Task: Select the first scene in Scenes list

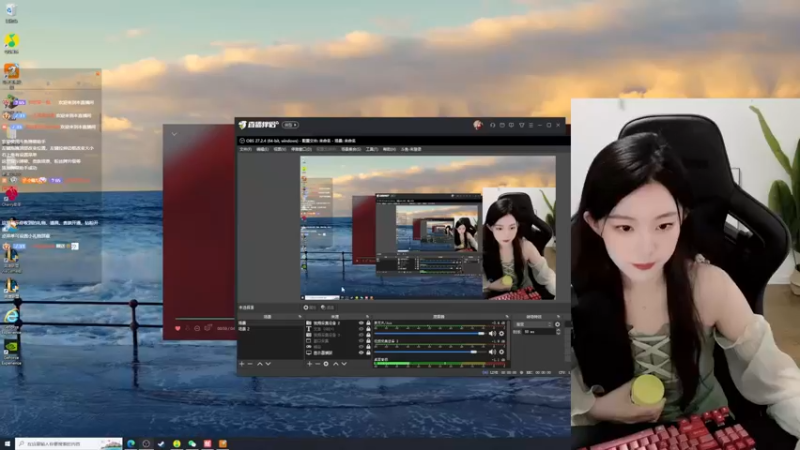Action: (271, 323)
